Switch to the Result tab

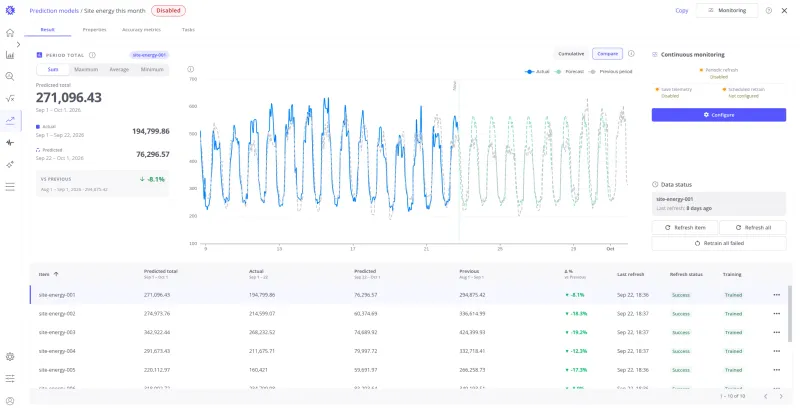click(47, 30)
